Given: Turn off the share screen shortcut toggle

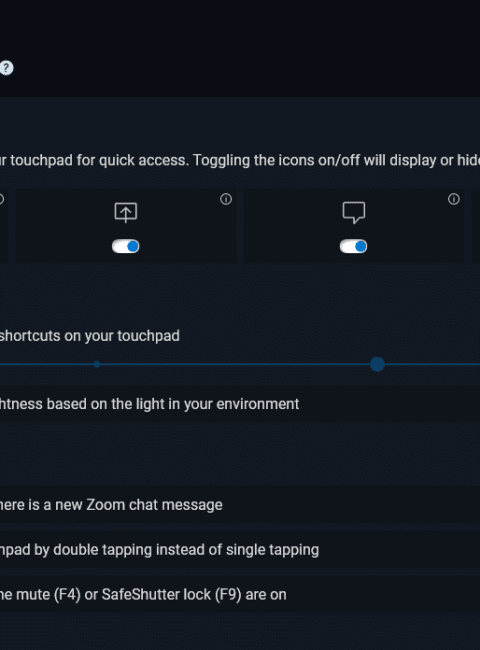Looking at the screenshot, I should 126,246.
